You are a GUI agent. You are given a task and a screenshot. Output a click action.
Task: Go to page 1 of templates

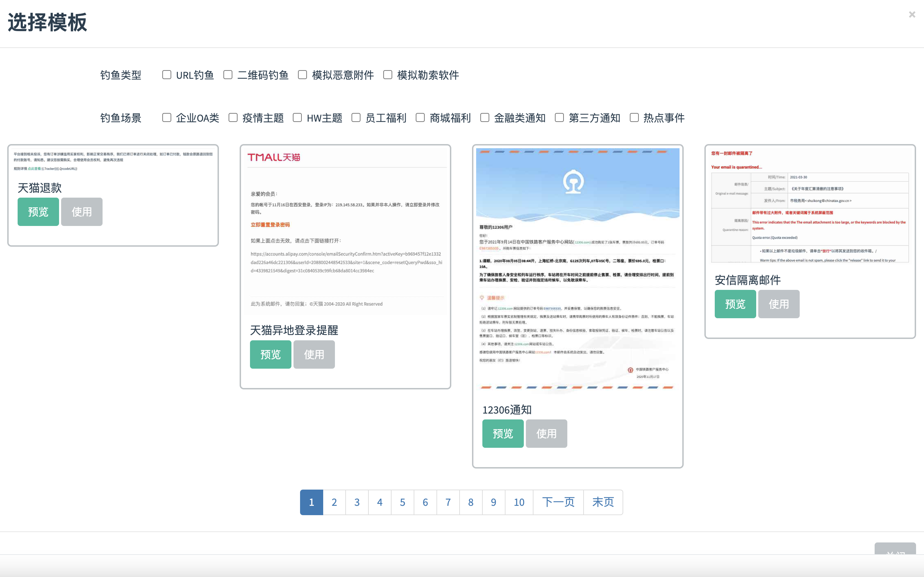(311, 502)
